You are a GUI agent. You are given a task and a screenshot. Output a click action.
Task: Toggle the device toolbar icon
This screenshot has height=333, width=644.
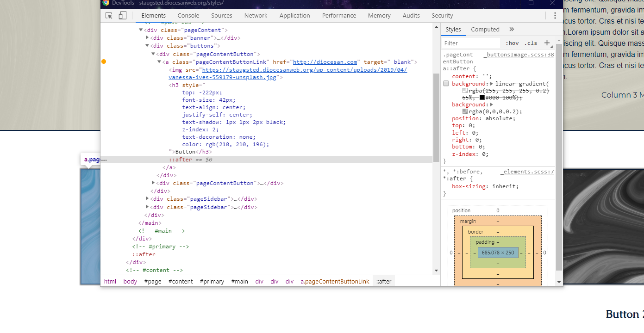[x=122, y=16]
